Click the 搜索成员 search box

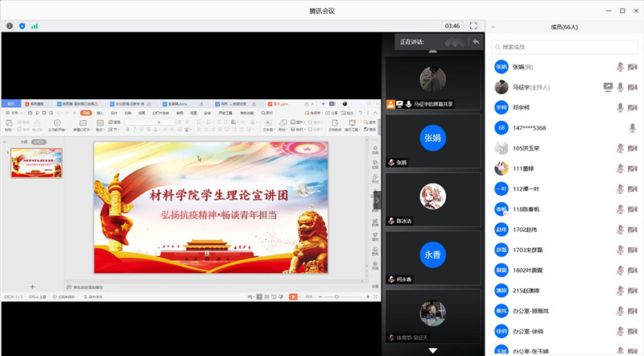[x=568, y=47]
